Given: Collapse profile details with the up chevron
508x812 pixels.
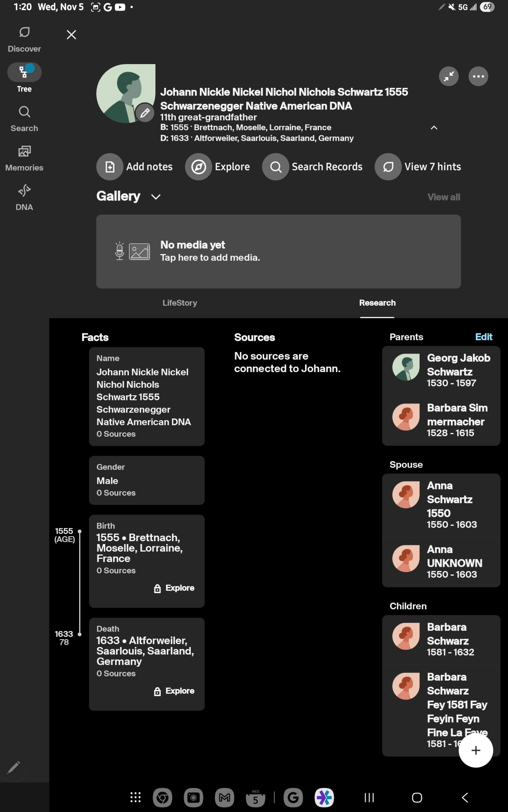Looking at the screenshot, I should click(x=434, y=128).
